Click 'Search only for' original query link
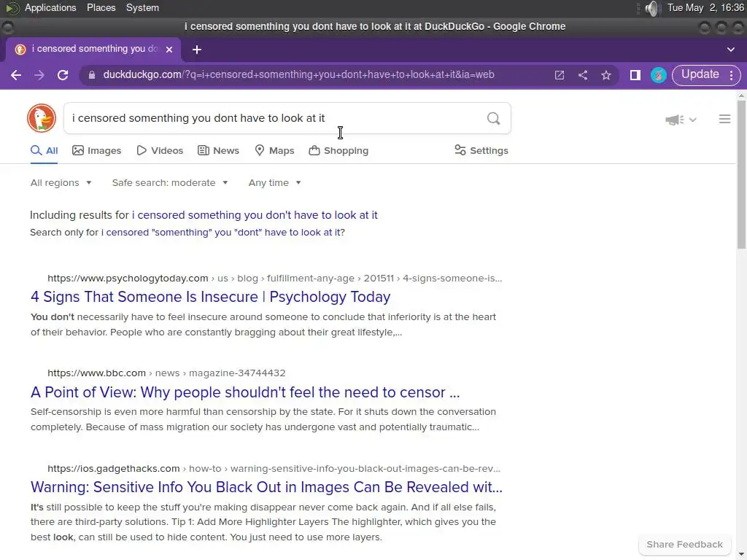The image size is (747, 560). (222, 233)
